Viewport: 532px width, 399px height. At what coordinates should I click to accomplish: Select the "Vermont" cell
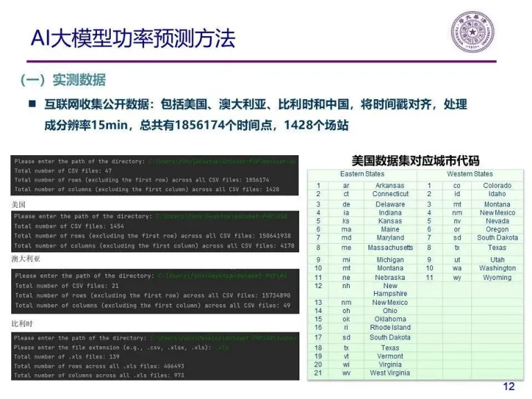390,356
